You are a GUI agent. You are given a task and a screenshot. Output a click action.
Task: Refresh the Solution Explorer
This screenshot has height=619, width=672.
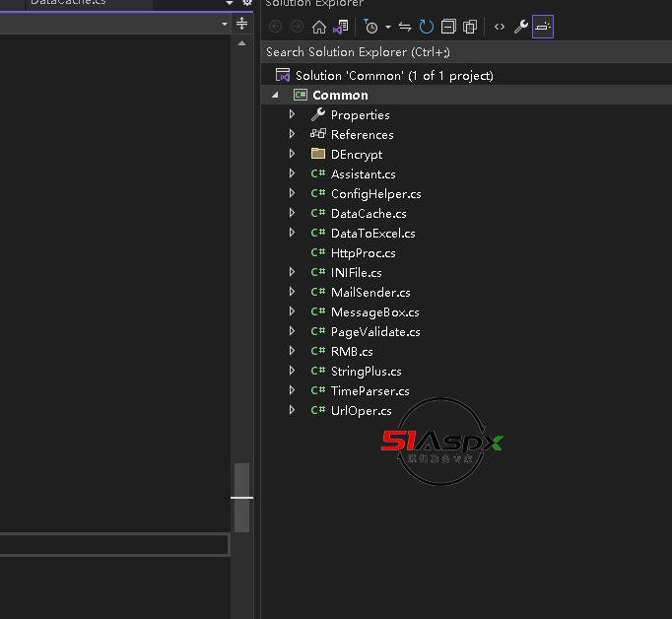(427, 27)
